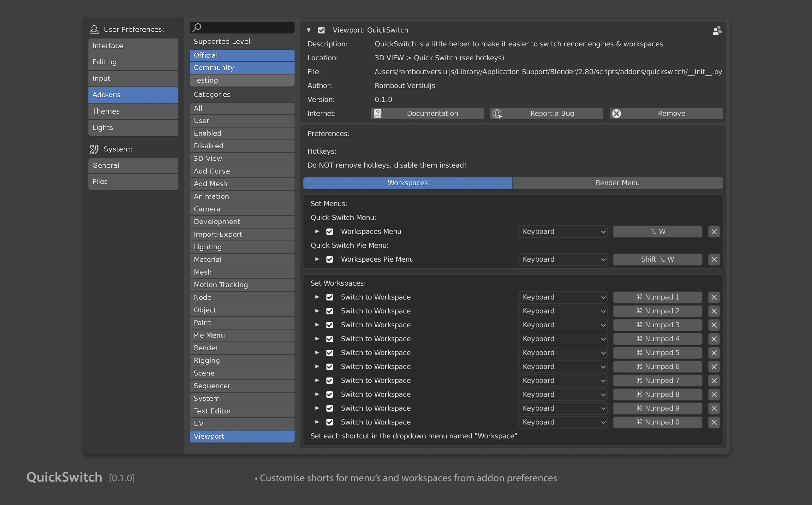This screenshot has width=812, height=505.
Task: Click the Add-ons menu item in sidebar
Action: [x=133, y=94]
